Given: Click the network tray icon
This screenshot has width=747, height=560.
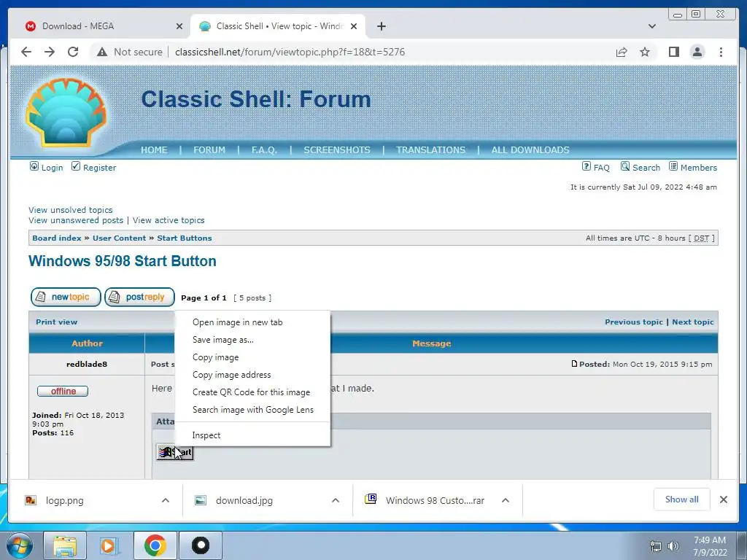Looking at the screenshot, I should click(x=656, y=546).
